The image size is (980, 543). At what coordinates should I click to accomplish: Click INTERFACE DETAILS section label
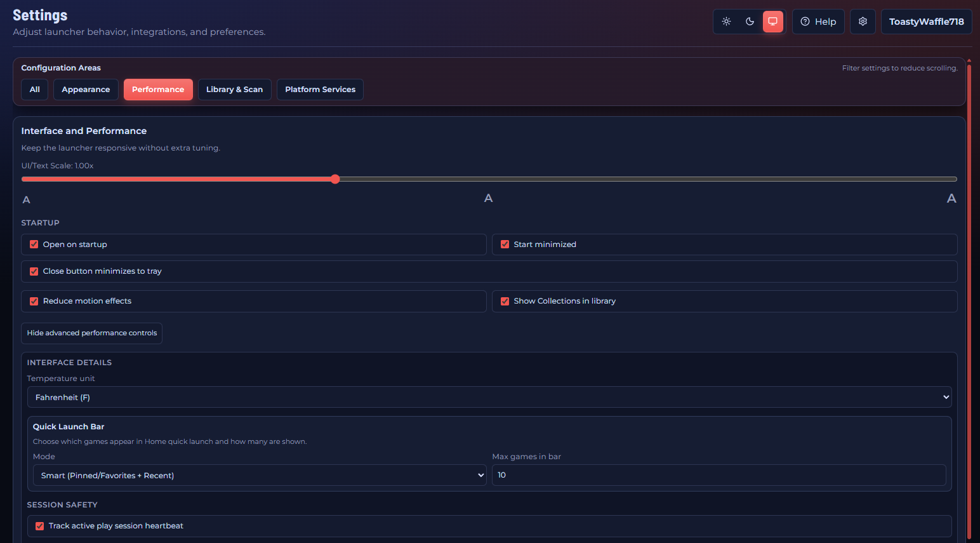point(69,363)
